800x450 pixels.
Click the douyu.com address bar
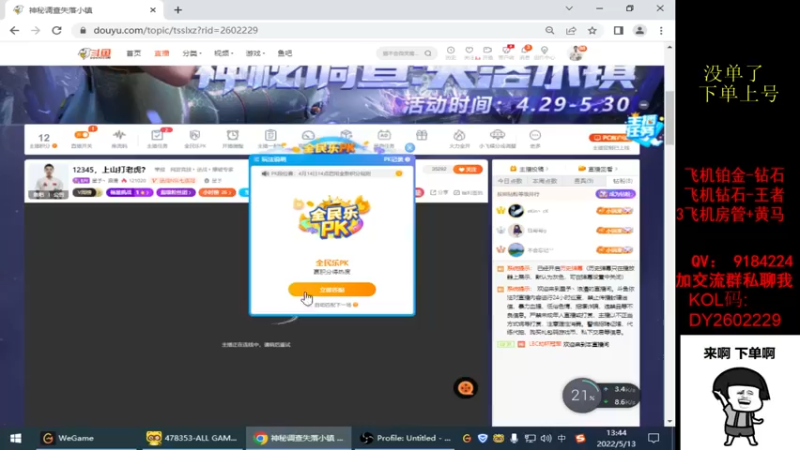tap(306, 31)
